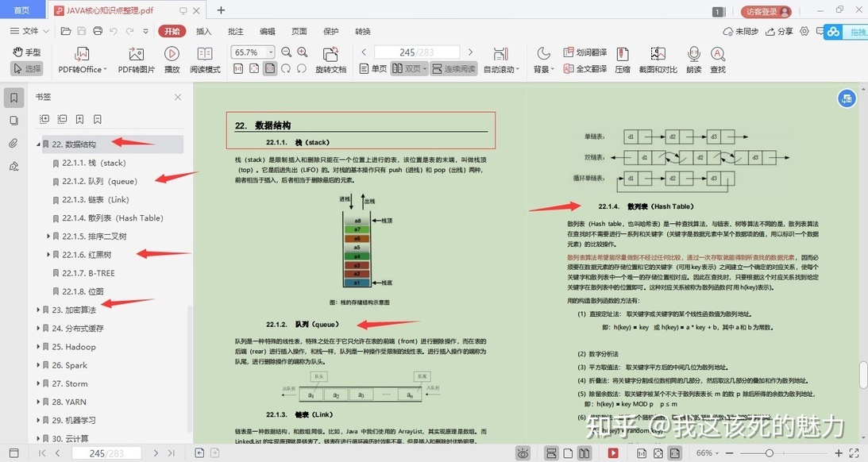Click the 未同步 sync status button
The height and width of the screenshot is (462, 868).
point(741,32)
